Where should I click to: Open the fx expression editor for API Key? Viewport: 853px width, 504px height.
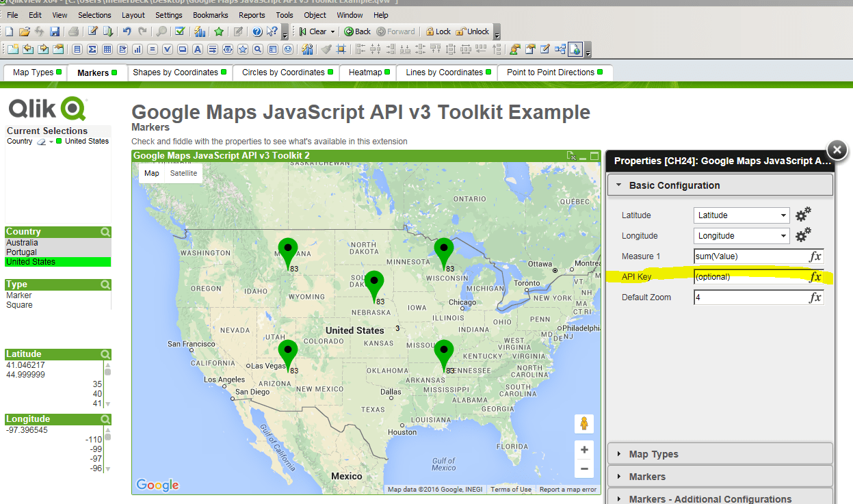[x=815, y=277]
